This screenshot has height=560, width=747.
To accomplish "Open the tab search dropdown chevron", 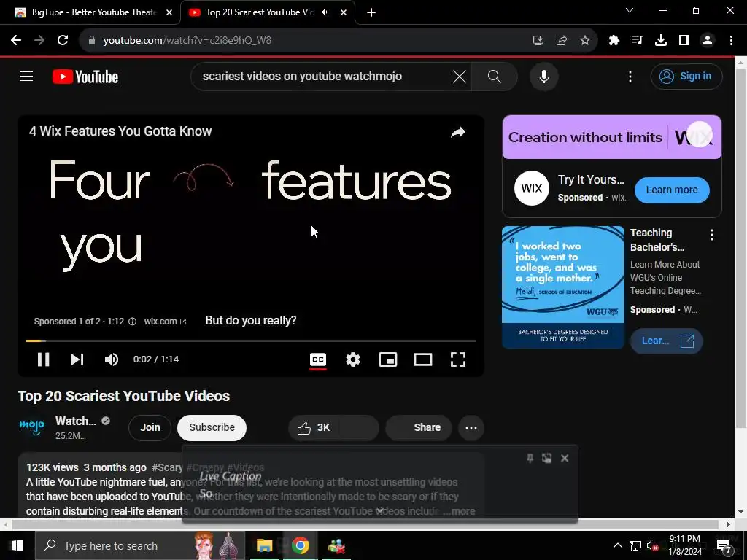I will [x=630, y=10].
